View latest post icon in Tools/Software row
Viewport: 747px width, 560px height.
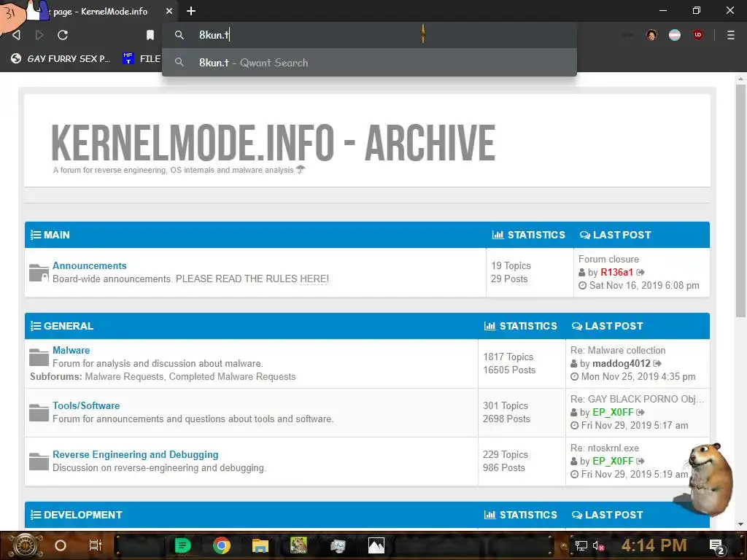640,413
